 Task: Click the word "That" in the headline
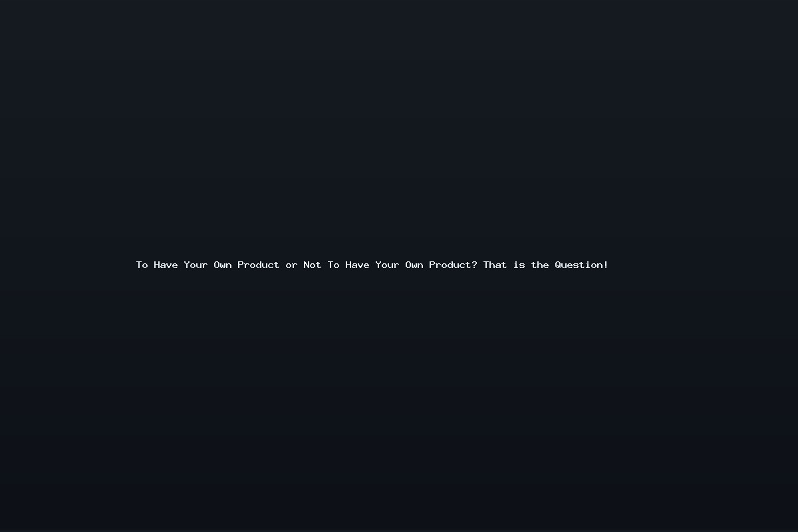coord(495,265)
